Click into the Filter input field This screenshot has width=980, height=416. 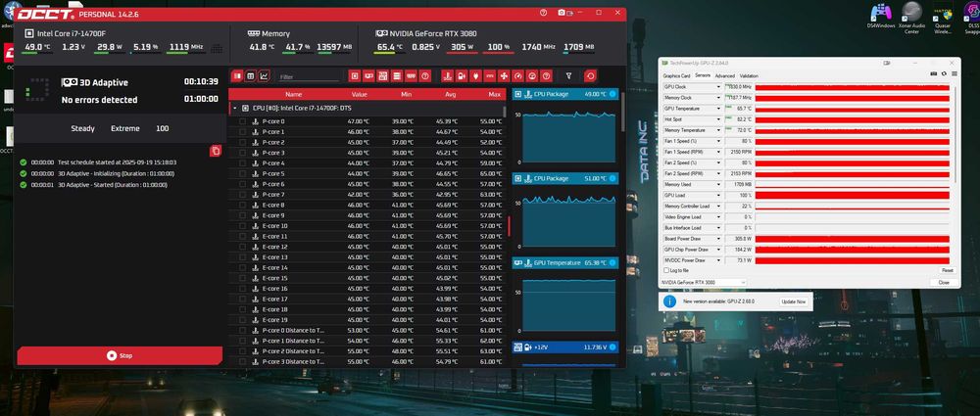(309, 76)
